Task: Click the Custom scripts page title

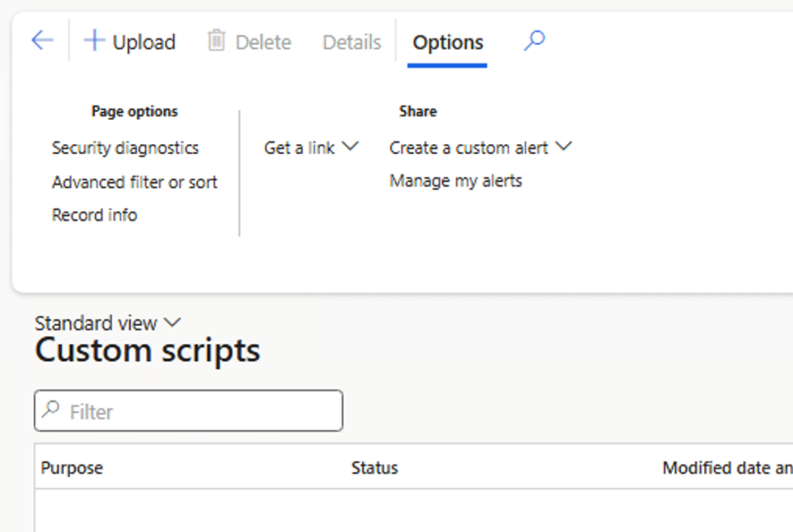Action: (x=147, y=351)
